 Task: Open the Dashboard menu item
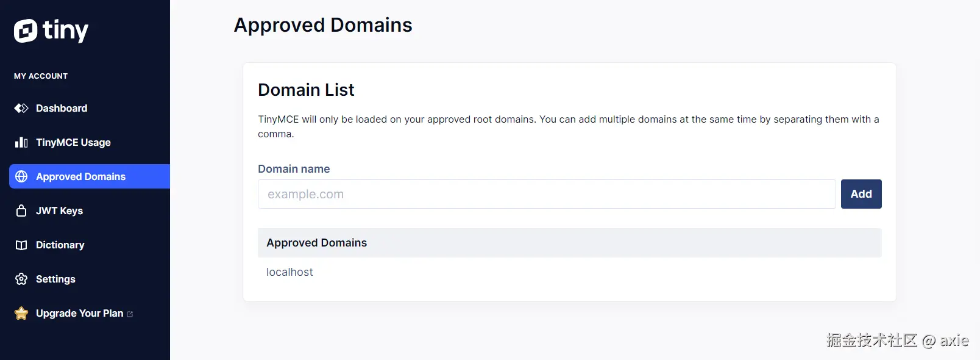point(62,109)
